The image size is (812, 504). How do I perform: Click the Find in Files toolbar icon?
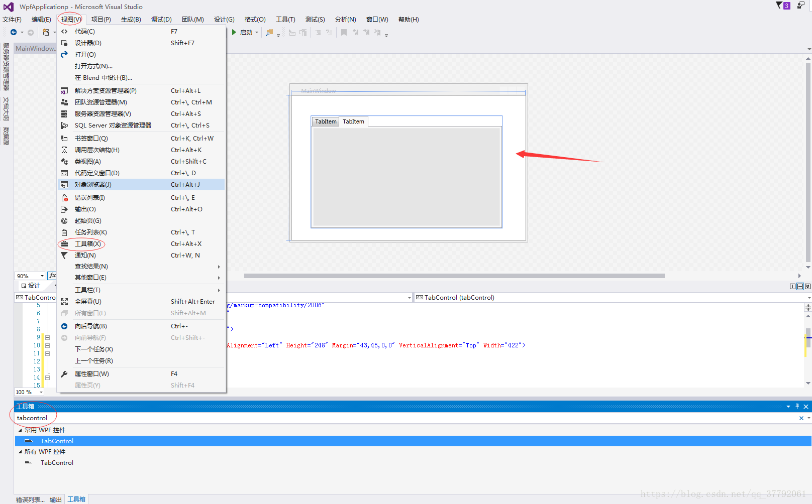tap(269, 33)
